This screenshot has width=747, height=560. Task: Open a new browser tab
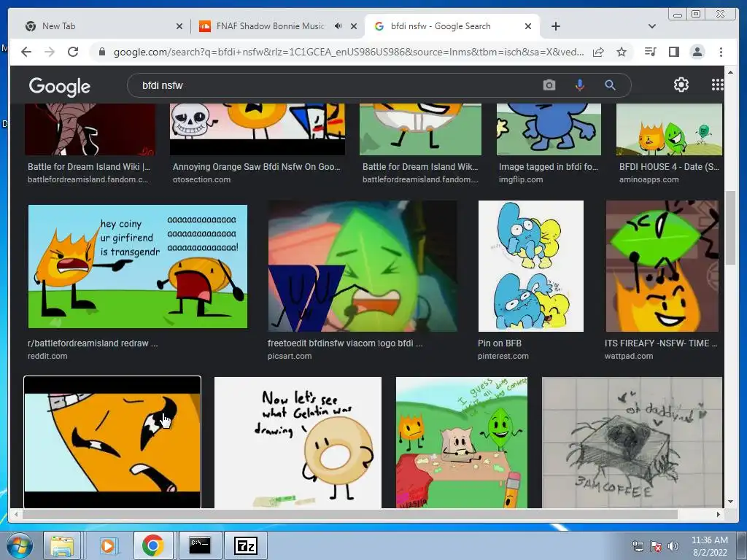point(555,26)
